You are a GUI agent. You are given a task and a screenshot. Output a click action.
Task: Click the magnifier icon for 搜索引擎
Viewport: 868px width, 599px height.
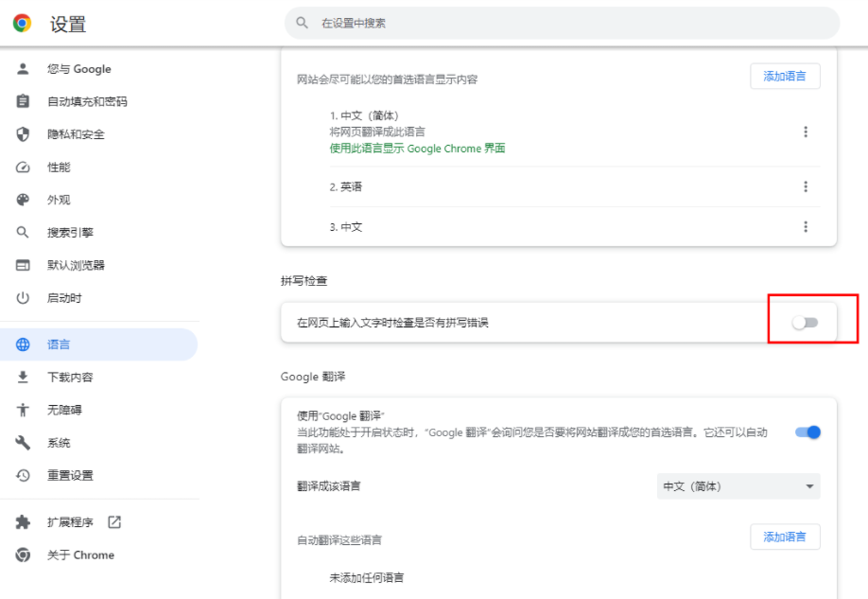23,232
